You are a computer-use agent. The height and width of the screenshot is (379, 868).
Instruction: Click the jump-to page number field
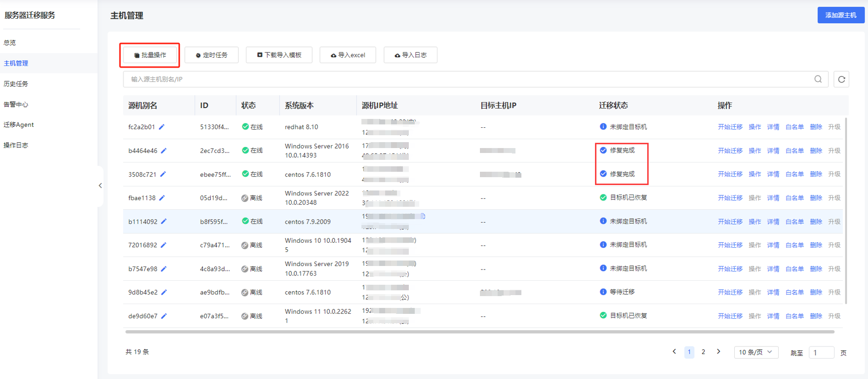tap(821, 352)
